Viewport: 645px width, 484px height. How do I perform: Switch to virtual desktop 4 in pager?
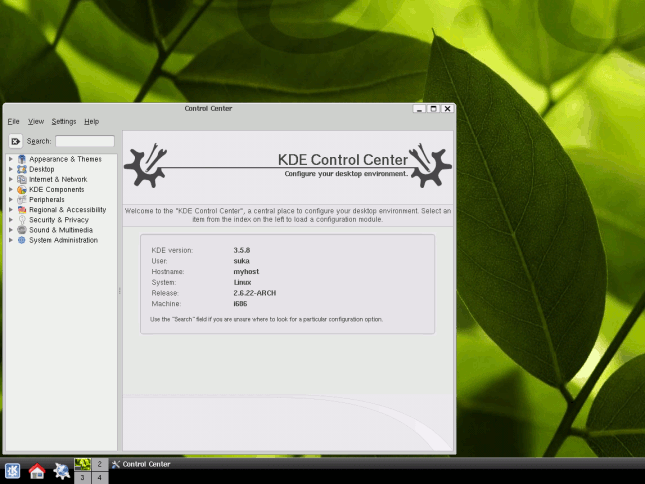point(100,477)
